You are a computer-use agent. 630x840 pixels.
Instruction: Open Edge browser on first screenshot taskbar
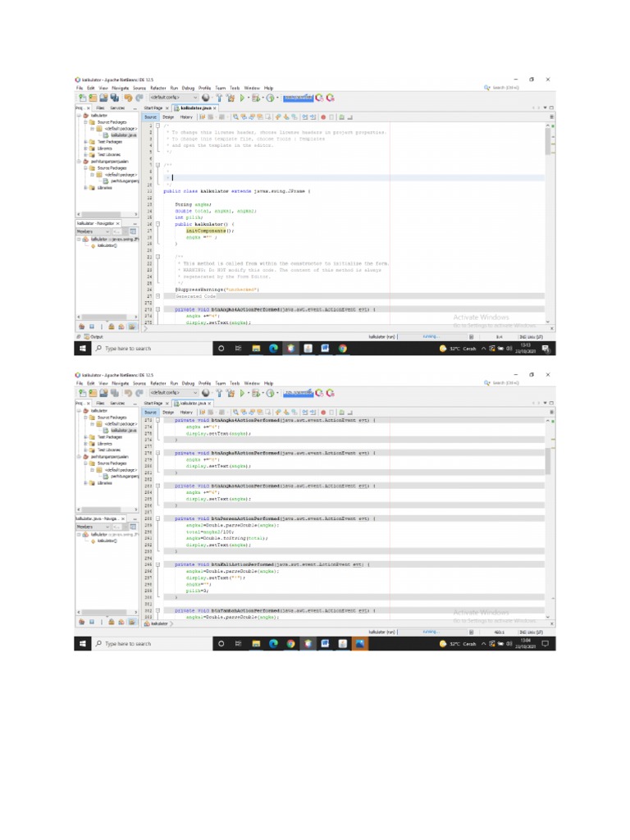(273, 348)
